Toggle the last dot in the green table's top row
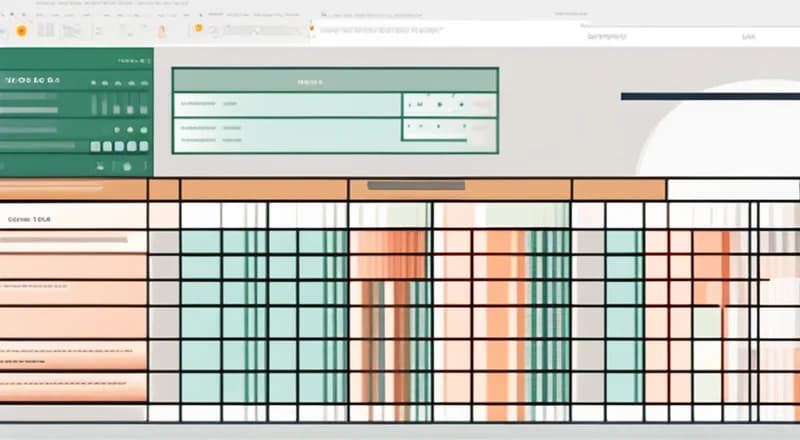This screenshot has width=800, height=440. click(463, 103)
